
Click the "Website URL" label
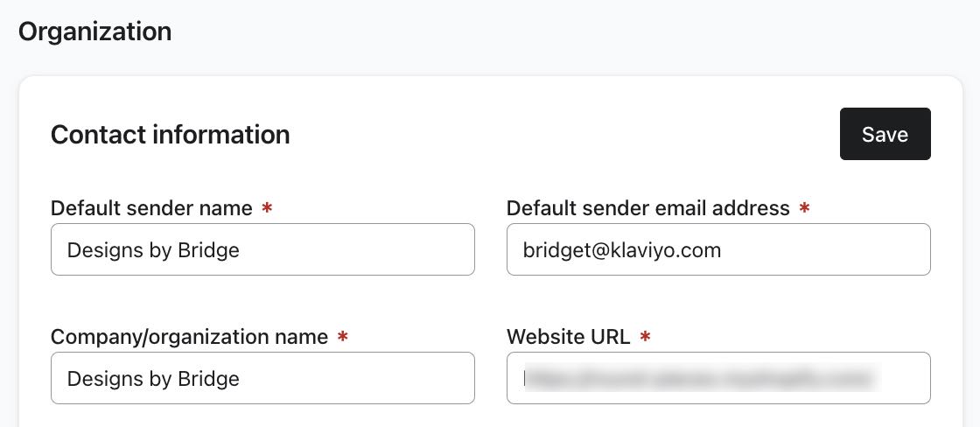pyautogui.click(x=568, y=337)
